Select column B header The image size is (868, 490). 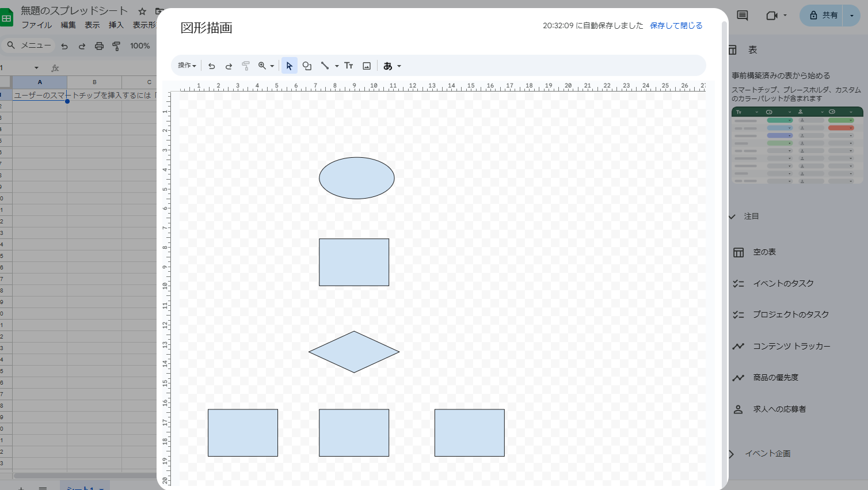[x=94, y=82]
